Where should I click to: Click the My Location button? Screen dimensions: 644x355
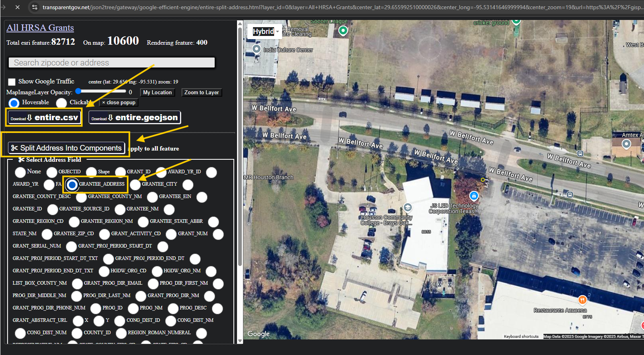(x=158, y=92)
